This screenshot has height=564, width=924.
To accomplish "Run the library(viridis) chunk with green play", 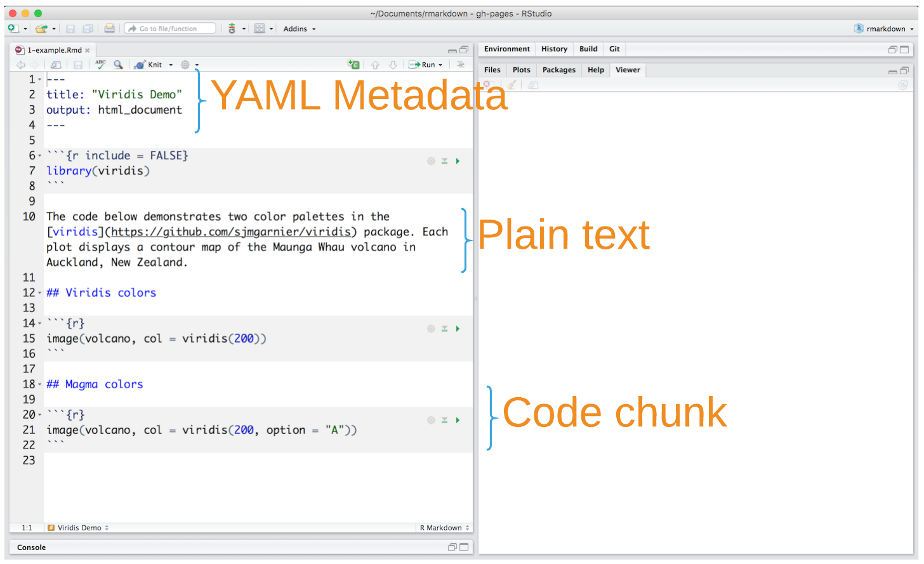I will [458, 161].
